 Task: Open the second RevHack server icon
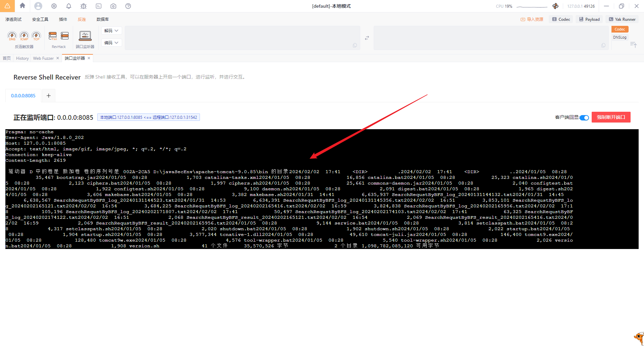[65, 36]
